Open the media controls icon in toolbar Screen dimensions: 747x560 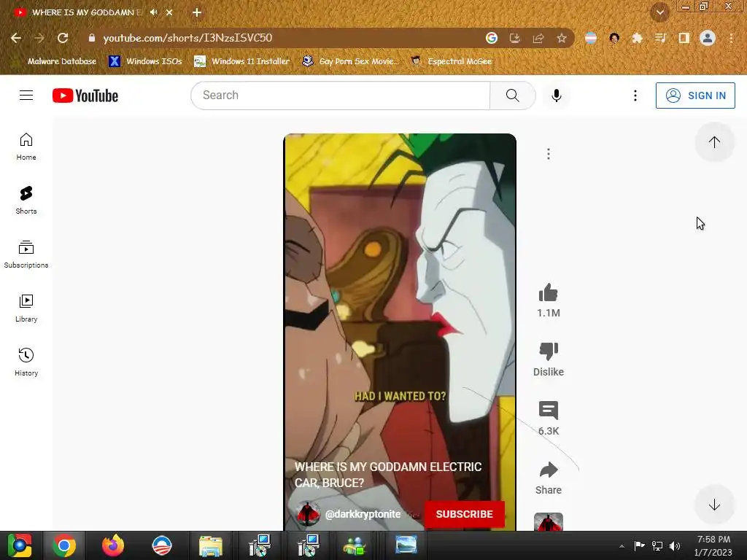pos(660,38)
